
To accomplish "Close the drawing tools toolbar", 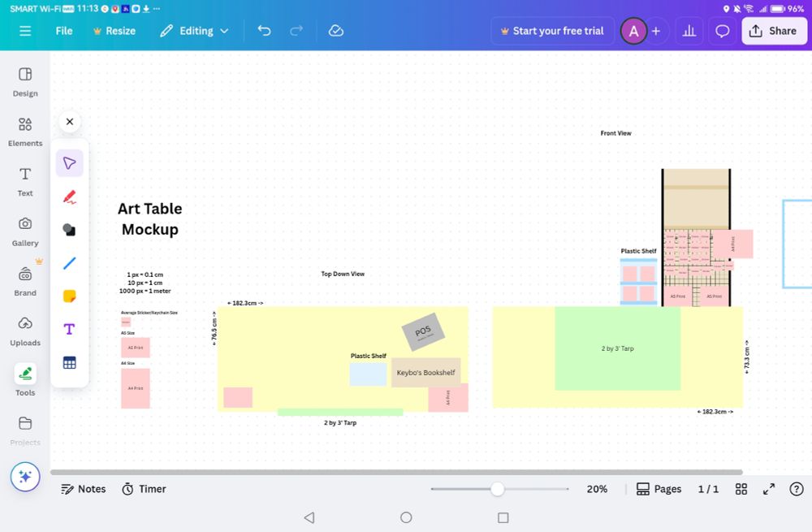I will pos(69,122).
